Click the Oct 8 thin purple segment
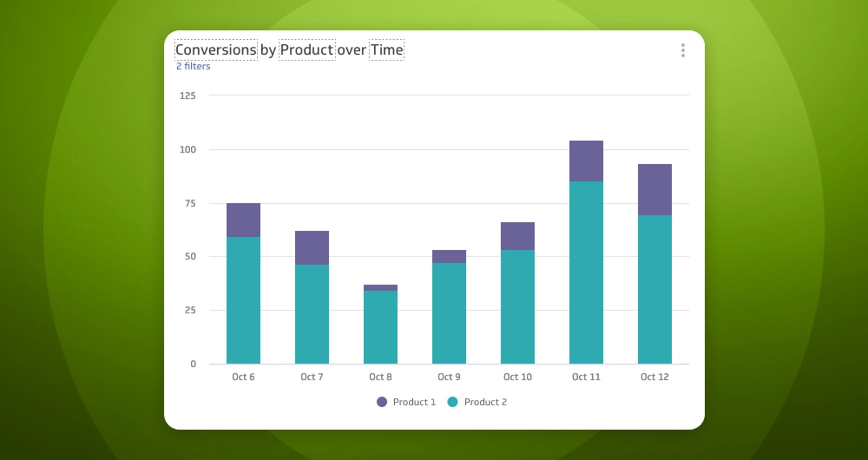Image resolution: width=868 pixels, height=460 pixels. pyautogui.click(x=381, y=288)
